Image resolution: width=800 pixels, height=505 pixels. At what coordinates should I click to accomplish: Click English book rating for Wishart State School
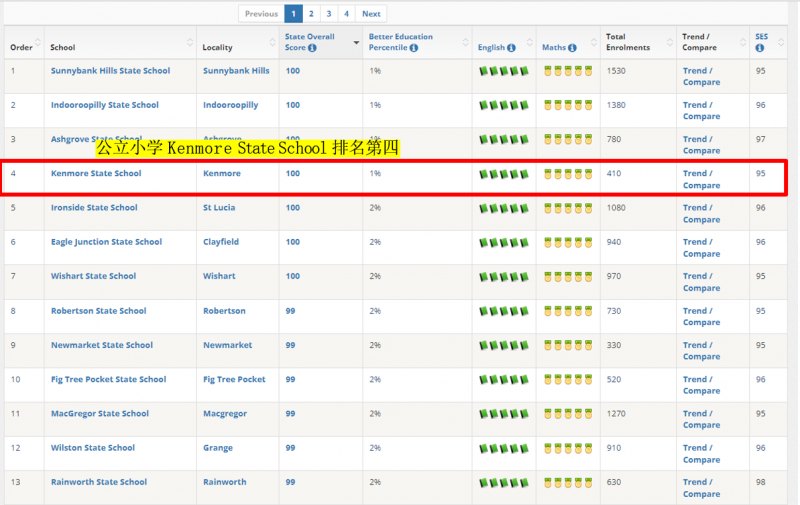click(x=504, y=277)
